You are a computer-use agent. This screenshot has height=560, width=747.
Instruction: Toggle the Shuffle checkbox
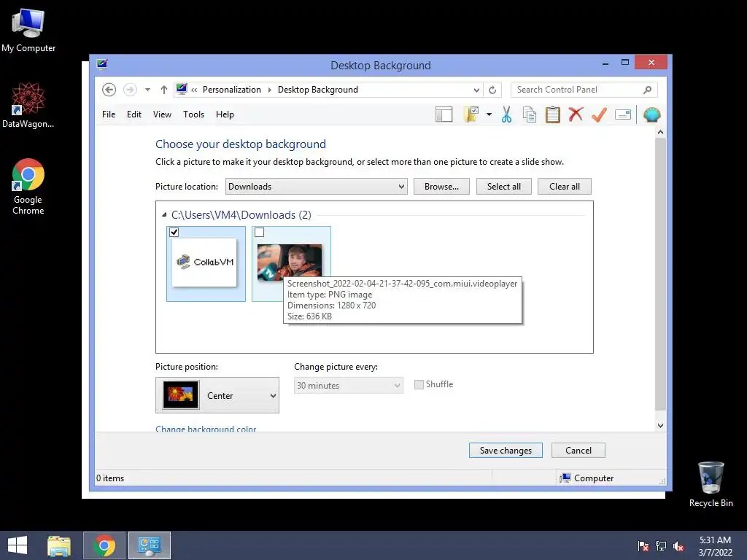click(419, 384)
